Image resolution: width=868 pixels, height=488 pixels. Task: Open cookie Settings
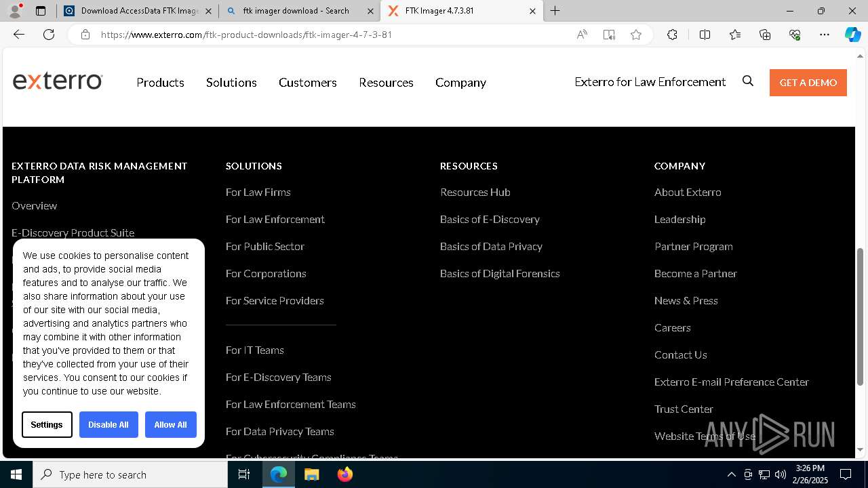coord(47,424)
